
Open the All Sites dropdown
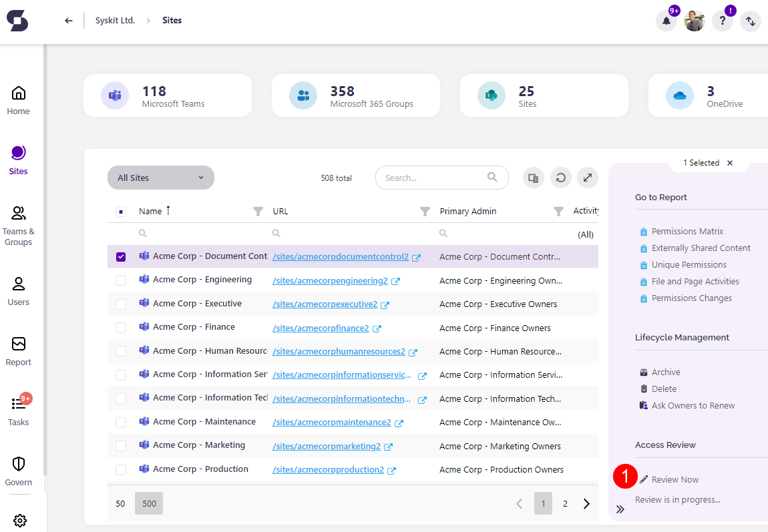160,178
